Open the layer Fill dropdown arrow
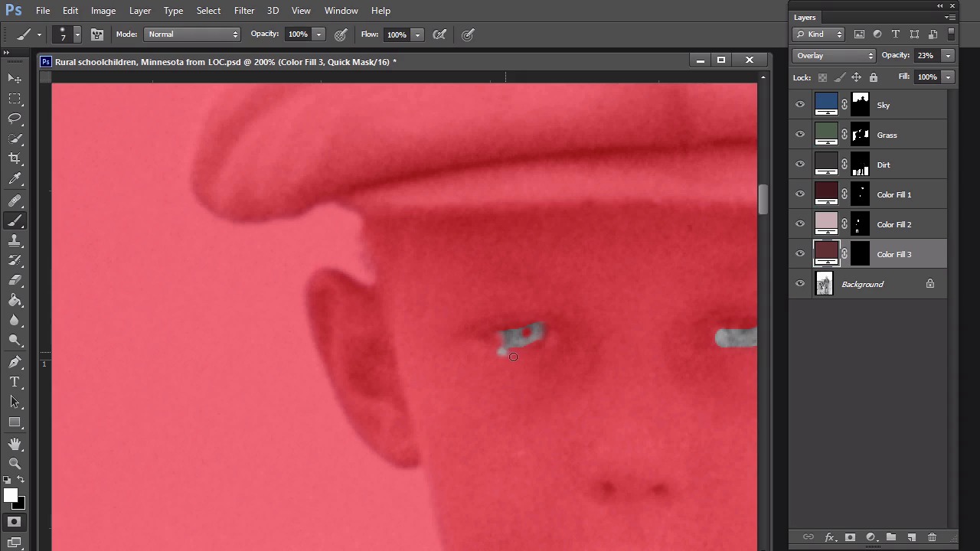Image resolution: width=980 pixels, height=551 pixels. [x=948, y=77]
